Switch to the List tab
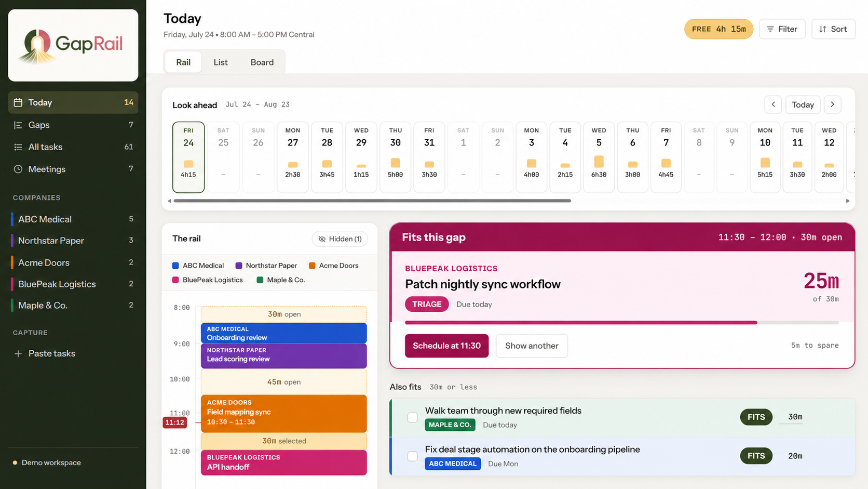The width and height of the screenshot is (868, 489). [x=221, y=62]
